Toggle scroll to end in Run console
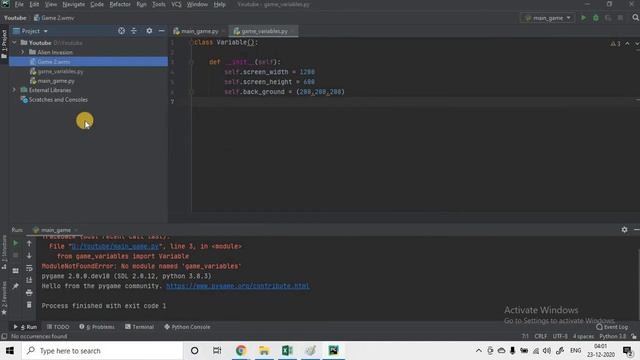The image size is (640, 360). click(29, 280)
